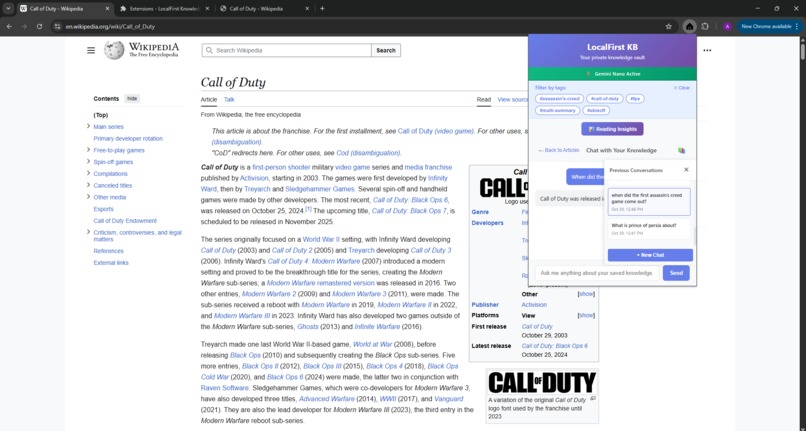Viewport: 806px width, 431px height.
Task: Expand the Free-to-play games section
Action: pos(88,150)
